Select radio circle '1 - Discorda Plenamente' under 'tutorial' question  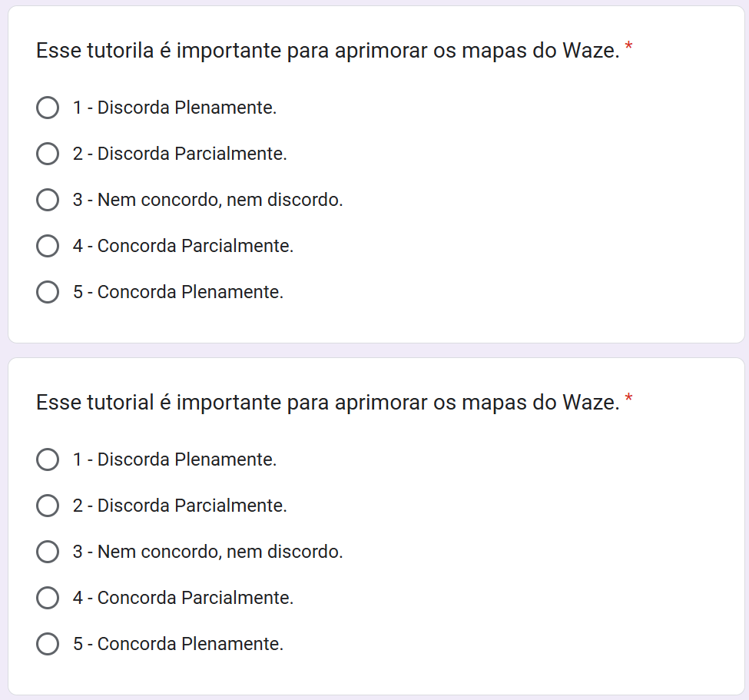point(48,459)
